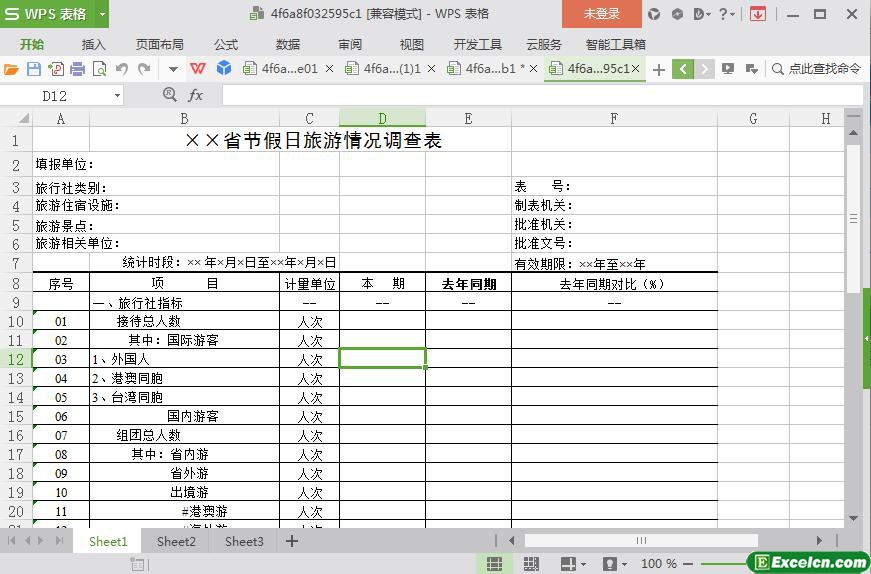871x574 pixels.
Task: Close the 4f6a...e01 document tab
Action: pos(329,69)
